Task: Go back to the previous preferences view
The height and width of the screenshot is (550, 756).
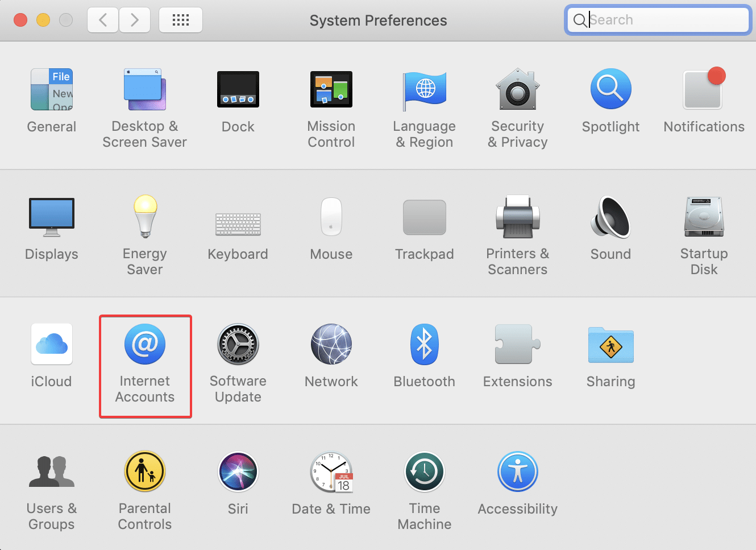Action: pos(102,19)
